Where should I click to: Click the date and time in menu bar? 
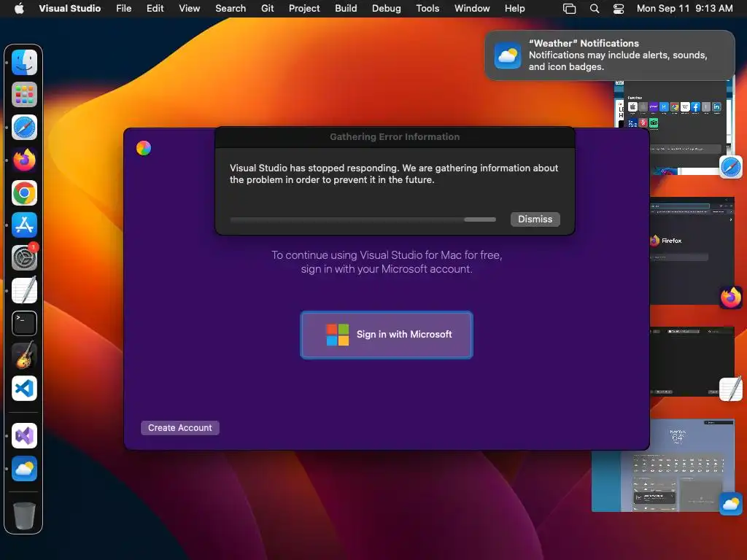click(x=684, y=8)
